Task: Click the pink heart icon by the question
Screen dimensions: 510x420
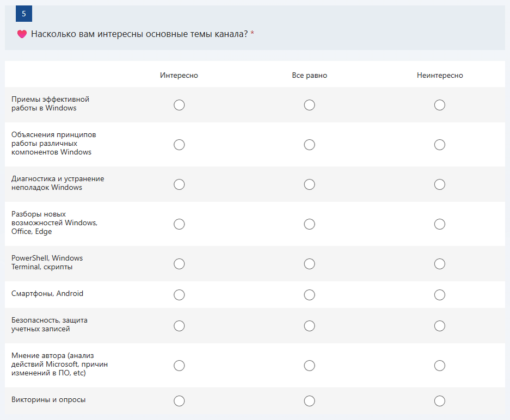Action: coord(22,34)
